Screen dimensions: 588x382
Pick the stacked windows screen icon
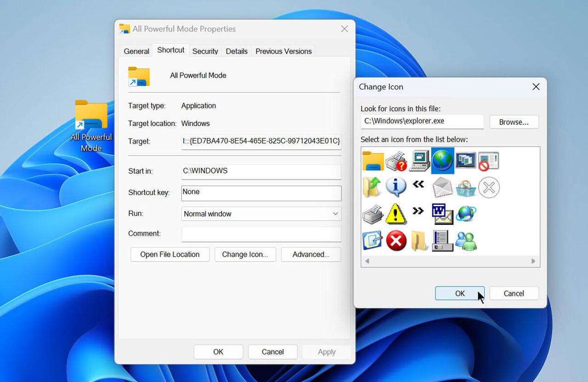[x=466, y=161]
